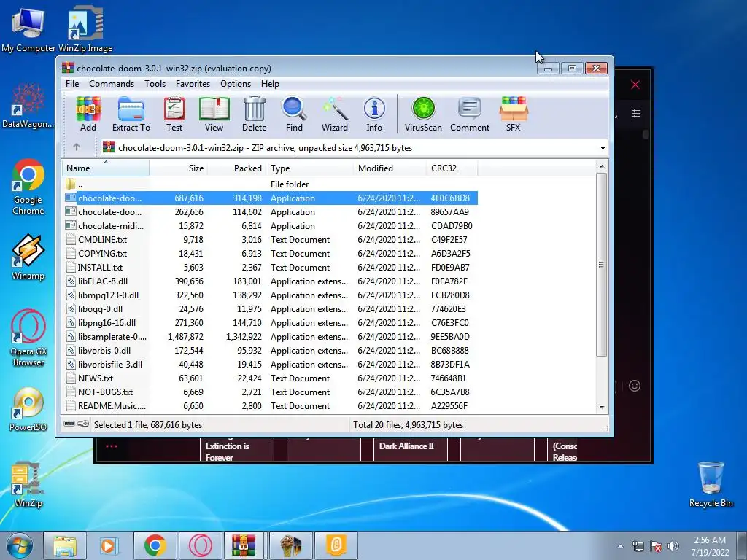Sort by the Modified column header
The image size is (747, 560).
tap(390, 168)
